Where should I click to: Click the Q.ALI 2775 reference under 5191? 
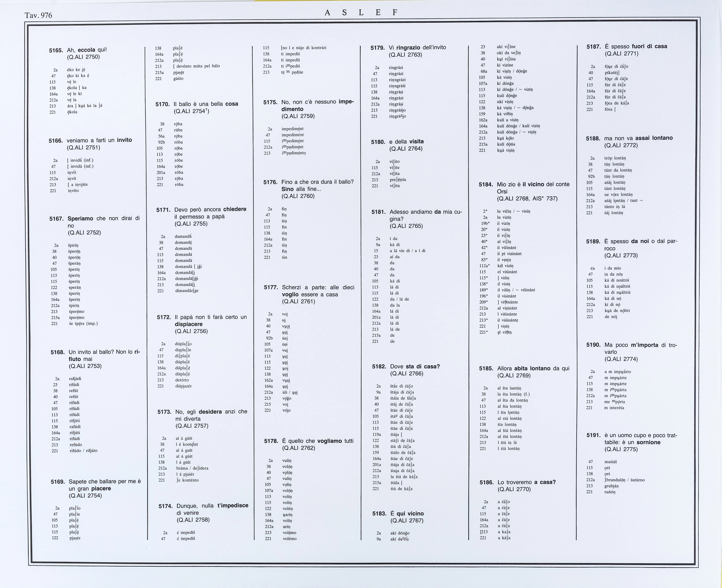point(621,449)
